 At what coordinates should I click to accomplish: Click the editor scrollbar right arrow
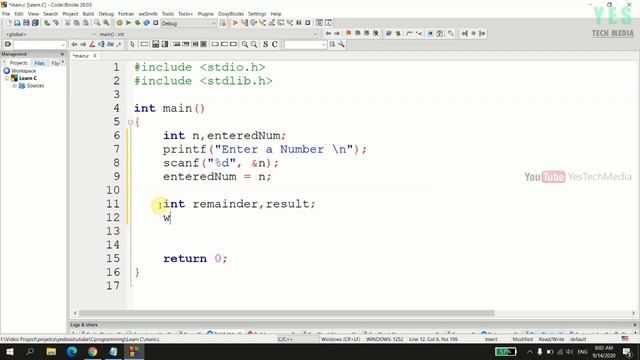pyautogui.click(x=633, y=313)
